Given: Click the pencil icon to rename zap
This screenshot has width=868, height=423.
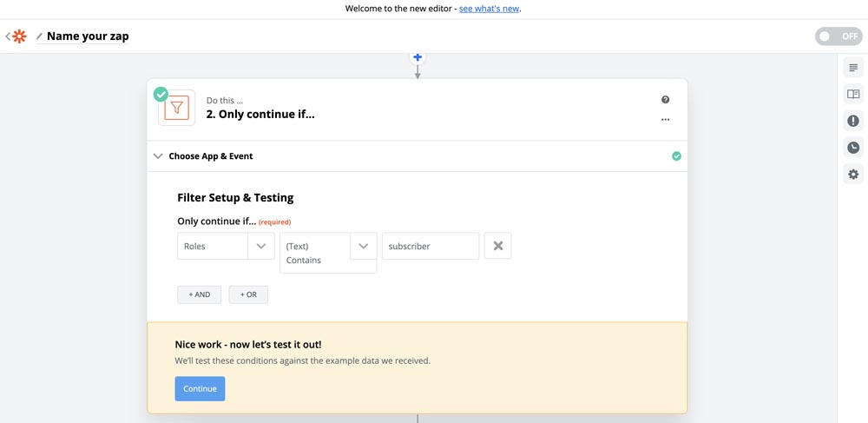Looking at the screenshot, I should click(39, 36).
